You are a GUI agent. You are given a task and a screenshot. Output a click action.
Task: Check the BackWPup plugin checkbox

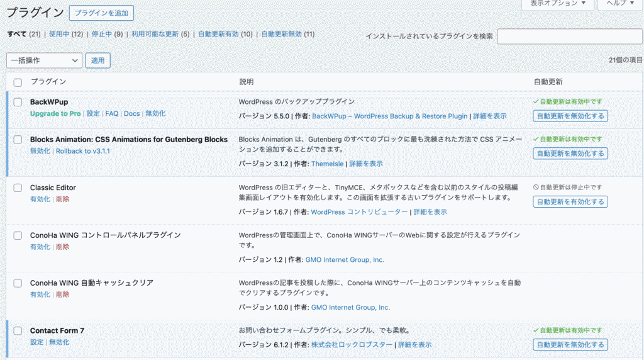18,102
